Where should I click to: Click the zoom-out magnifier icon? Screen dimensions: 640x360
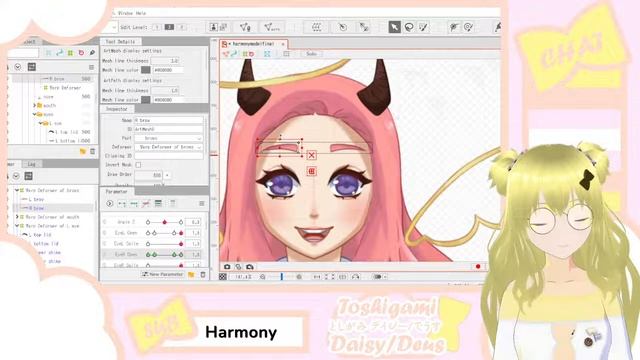[x=263, y=277]
